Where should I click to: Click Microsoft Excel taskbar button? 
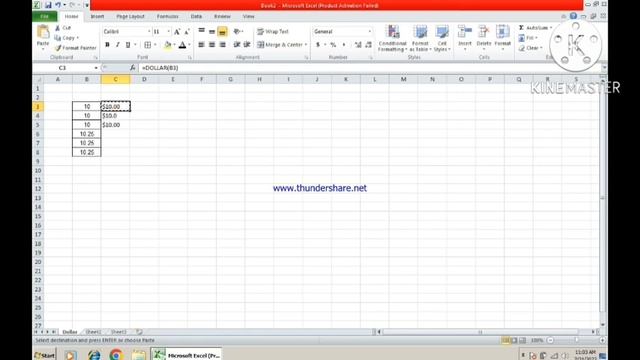tap(187, 355)
